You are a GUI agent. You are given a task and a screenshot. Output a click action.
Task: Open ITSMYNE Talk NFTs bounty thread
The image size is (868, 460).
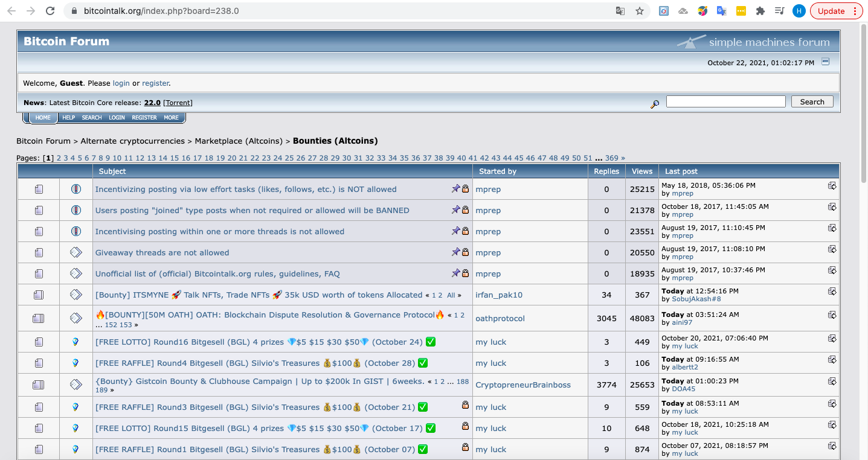pos(259,295)
